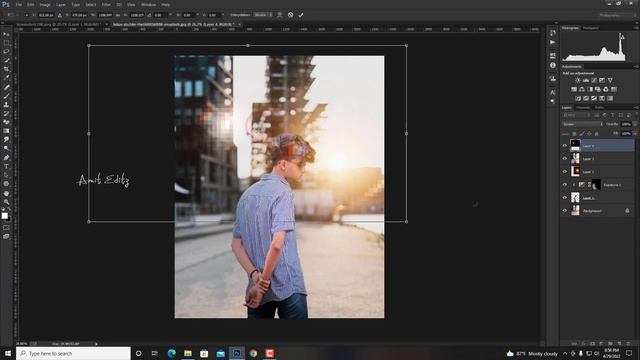640x360 pixels.
Task: Open the Adjustments panel flyout menu
Action: click(636, 67)
